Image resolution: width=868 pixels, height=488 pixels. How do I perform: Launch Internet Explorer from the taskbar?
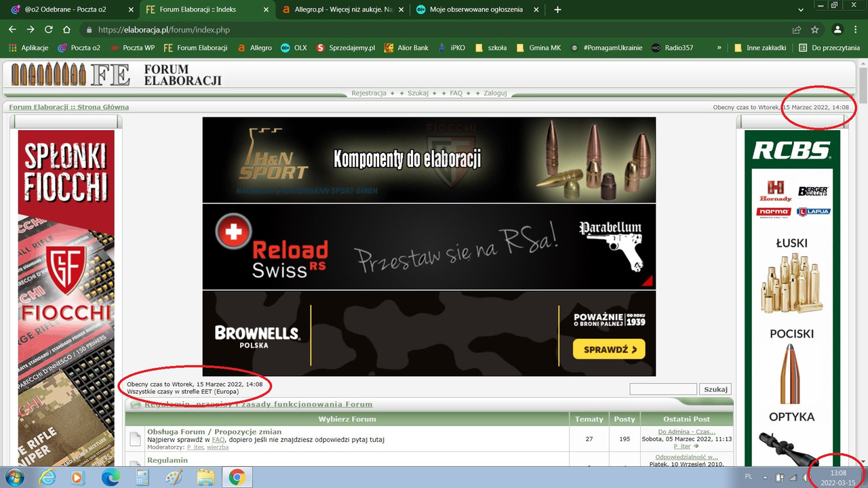pos(47,477)
